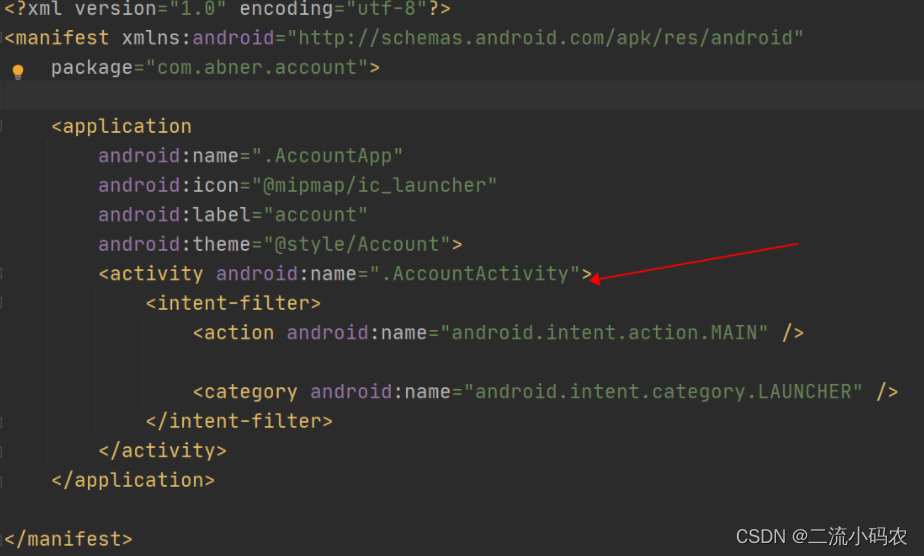Click the package value "com.abner.account"
Screen dimensions: 924x556
257,68
